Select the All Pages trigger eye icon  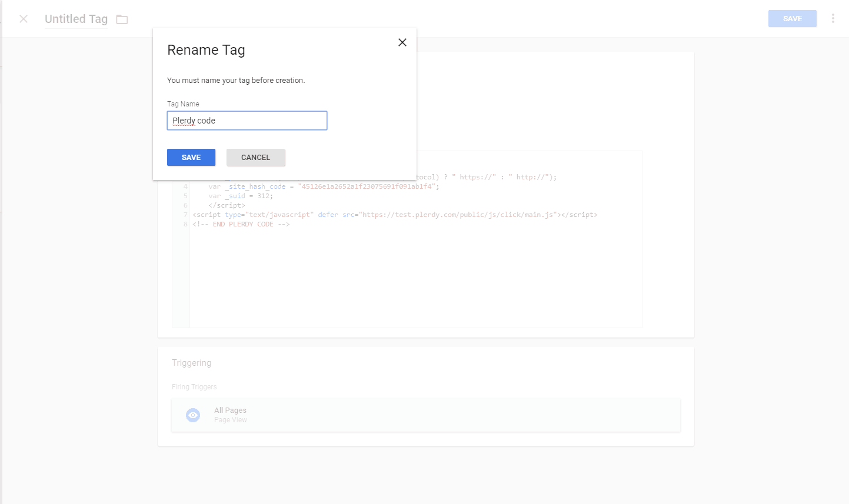tap(193, 415)
